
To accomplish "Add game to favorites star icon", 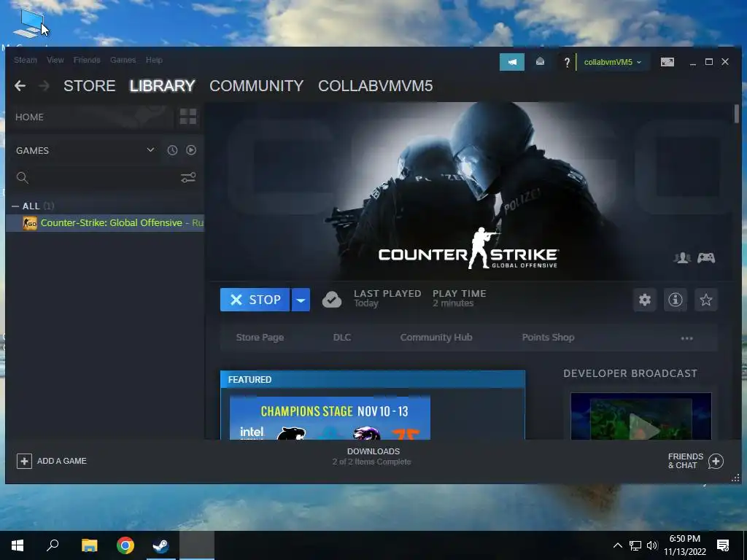I will click(705, 300).
